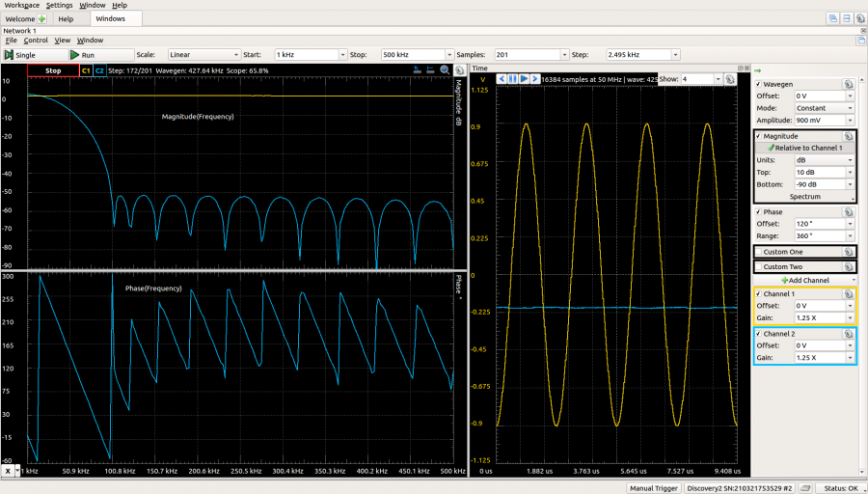Image resolution: width=868 pixels, height=494 pixels.
Task: Open the Workspace menu
Action: coord(22,5)
